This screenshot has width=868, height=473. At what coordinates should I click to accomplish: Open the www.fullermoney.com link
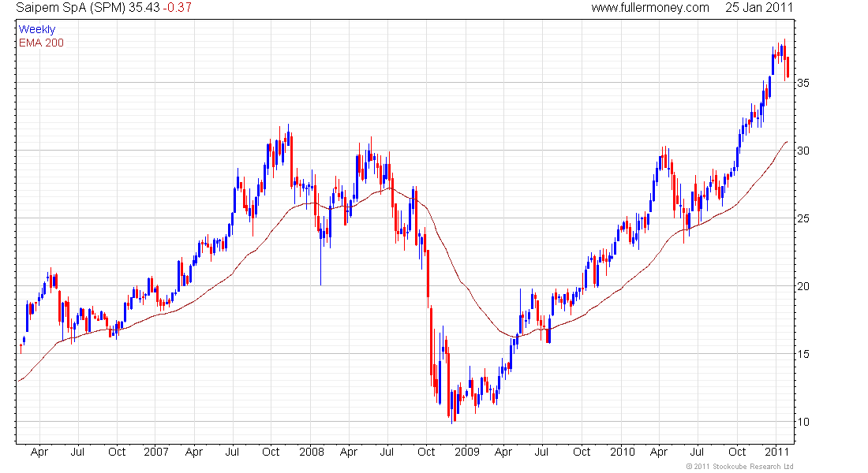click(650, 8)
